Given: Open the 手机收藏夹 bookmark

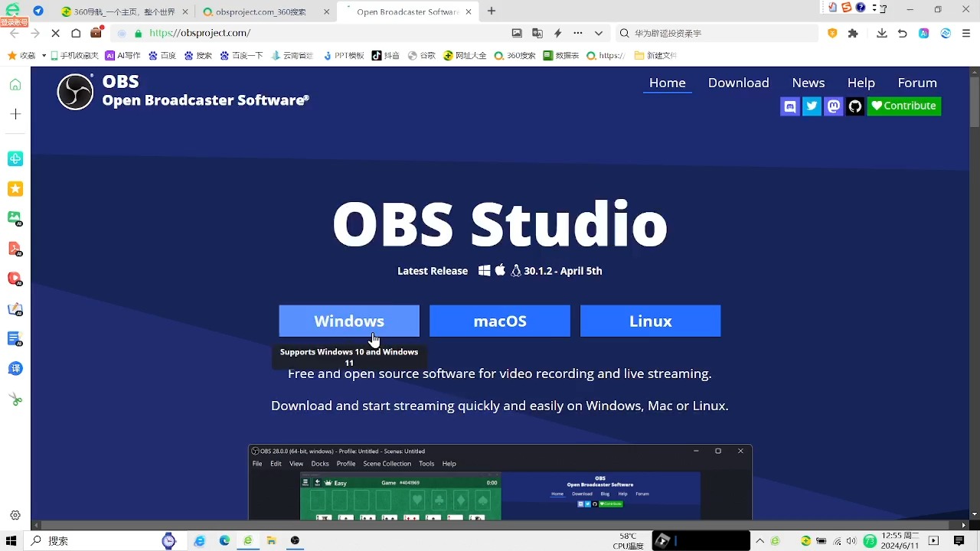Looking at the screenshot, I should click(74, 55).
